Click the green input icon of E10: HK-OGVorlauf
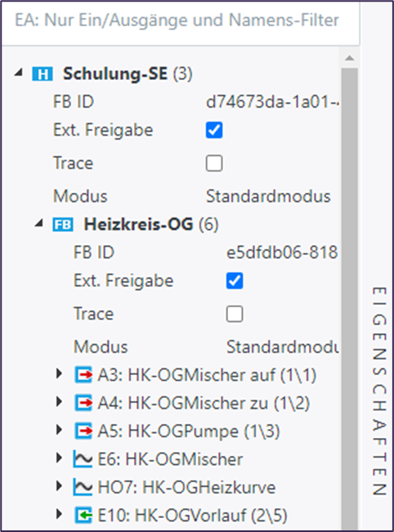Image resolution: width=394 pixels, height=532 pixels. tap(83, 516)
